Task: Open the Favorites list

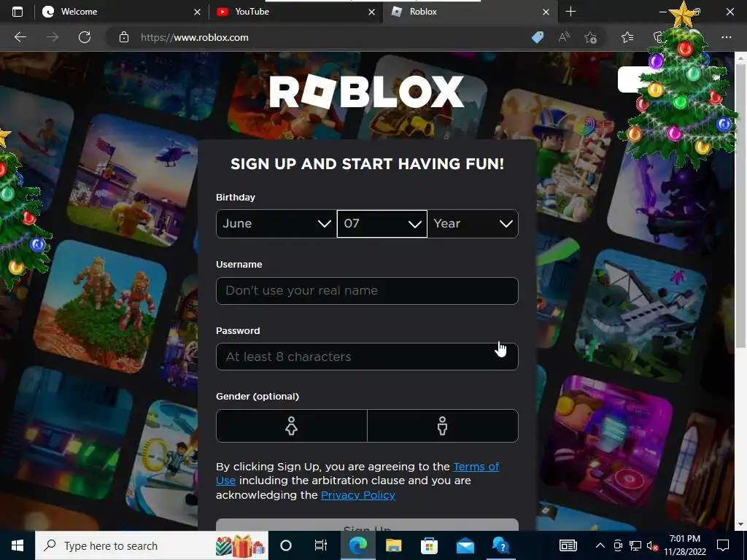Action: tap(627, 37)
